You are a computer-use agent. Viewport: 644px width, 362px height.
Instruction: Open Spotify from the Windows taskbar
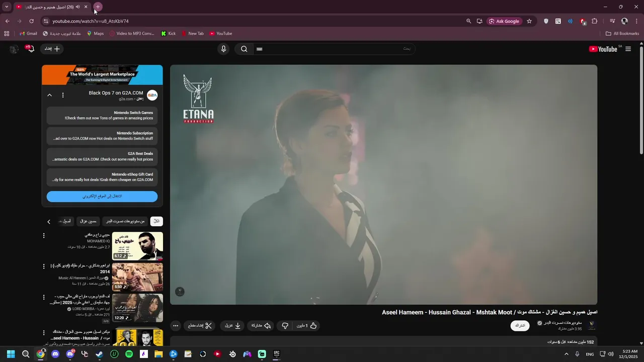[129, 354]
